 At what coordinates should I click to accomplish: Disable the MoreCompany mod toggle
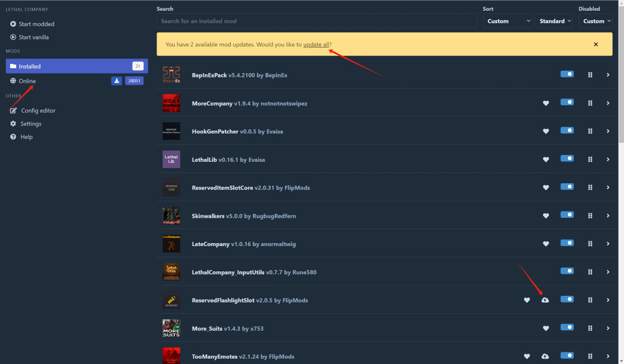pos(567,102)
